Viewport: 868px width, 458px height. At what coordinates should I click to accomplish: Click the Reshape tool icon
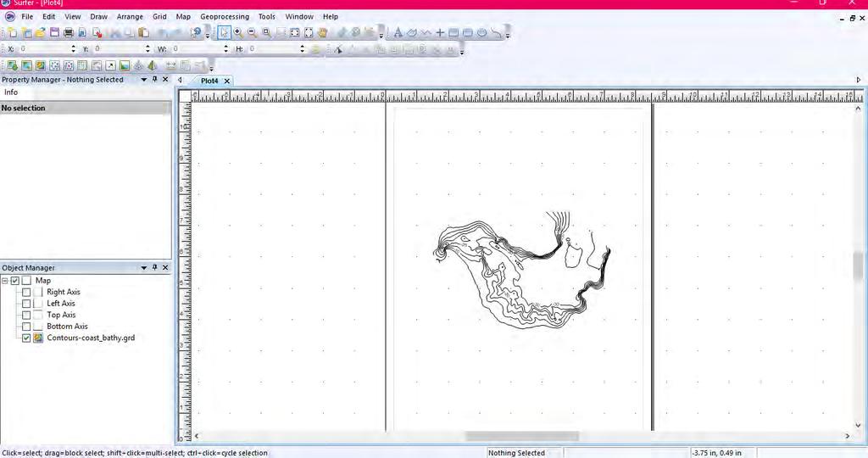pos(337,50)
